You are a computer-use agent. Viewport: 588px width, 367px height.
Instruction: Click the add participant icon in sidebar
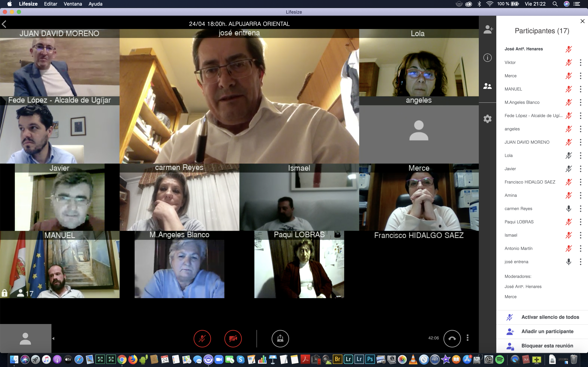click(488, 29)
